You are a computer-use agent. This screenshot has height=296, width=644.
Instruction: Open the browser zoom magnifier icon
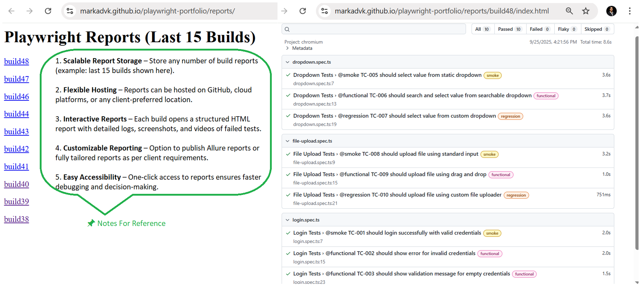[569, 11]
